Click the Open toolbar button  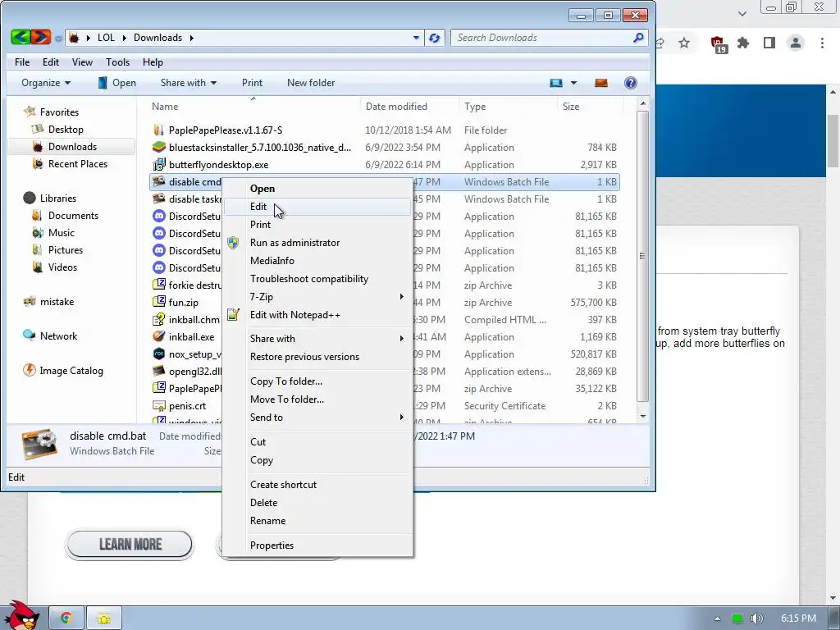116,83
